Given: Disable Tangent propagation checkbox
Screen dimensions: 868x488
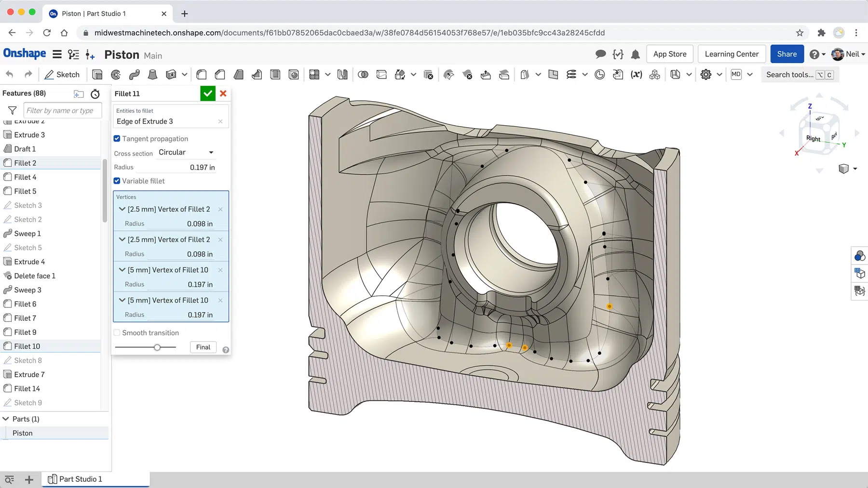Looking at the screenshot, I should [x=117, y=138].
